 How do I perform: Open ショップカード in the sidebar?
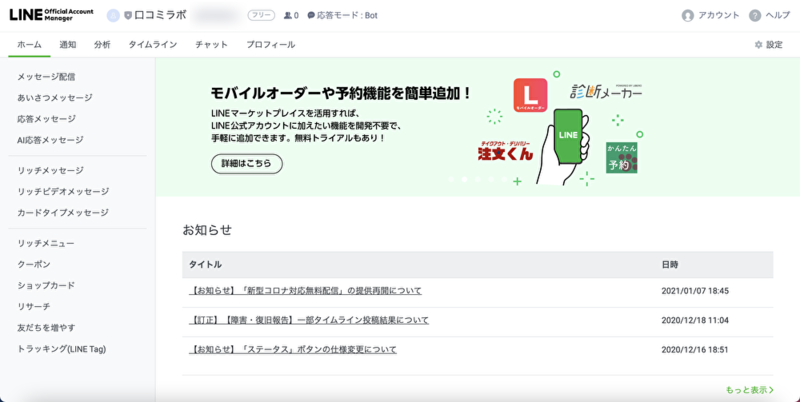coord(46,285)
